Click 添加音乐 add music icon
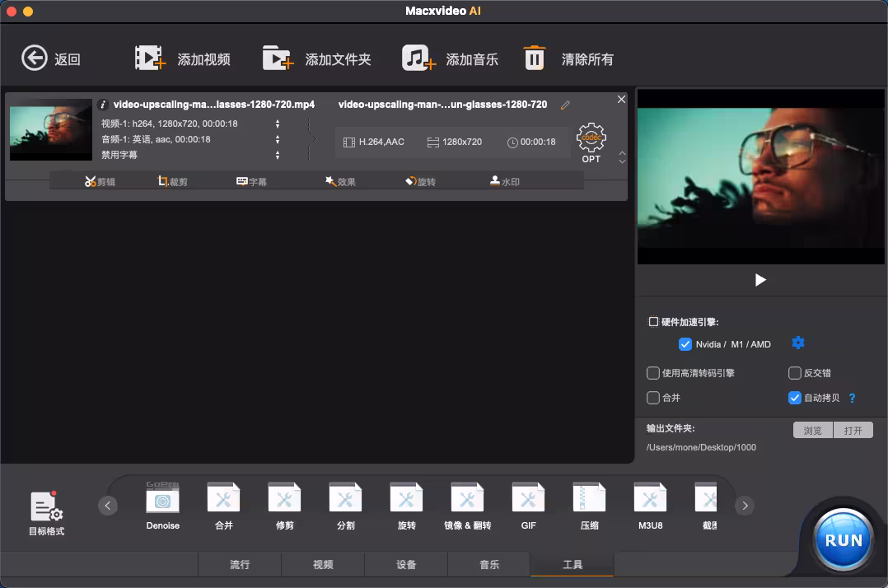Screen dimensions: 888x588 click(418, 58)
